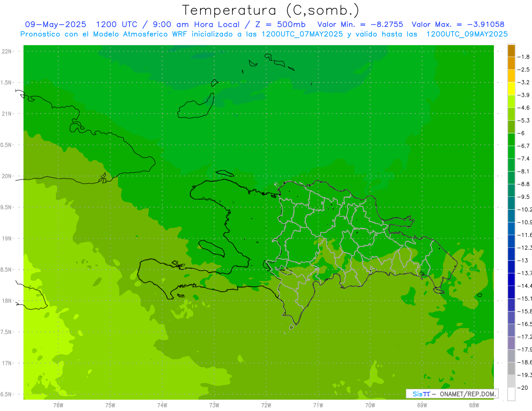532x411 pixels.
Task: Click the '21N' latitude label
Action: [x=7, y=114]
